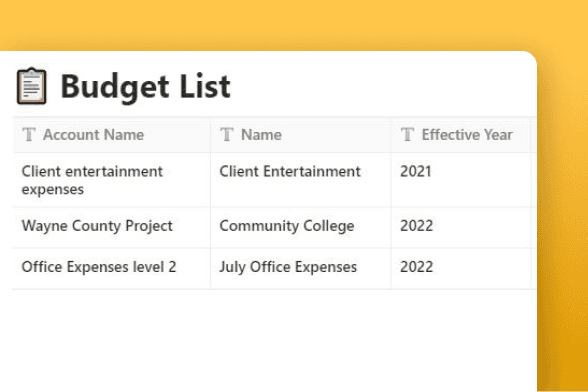Click the text-type icon in Account Name header
Viewport: 588px width, 392px height.
[29, 134]
